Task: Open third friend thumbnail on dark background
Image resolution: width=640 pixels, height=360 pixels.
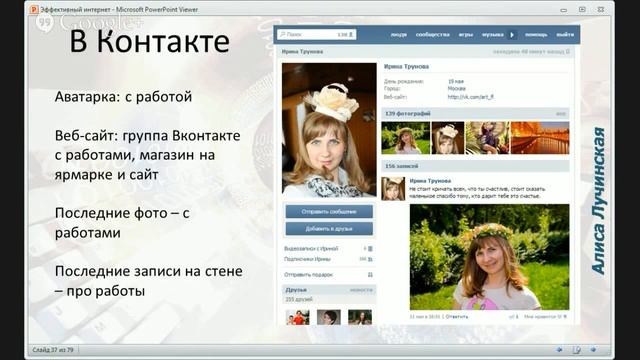Action: coord(360,317)
